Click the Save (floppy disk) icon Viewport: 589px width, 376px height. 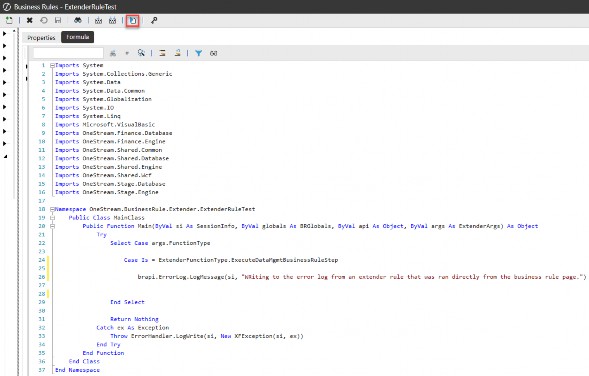click(58, 20)
